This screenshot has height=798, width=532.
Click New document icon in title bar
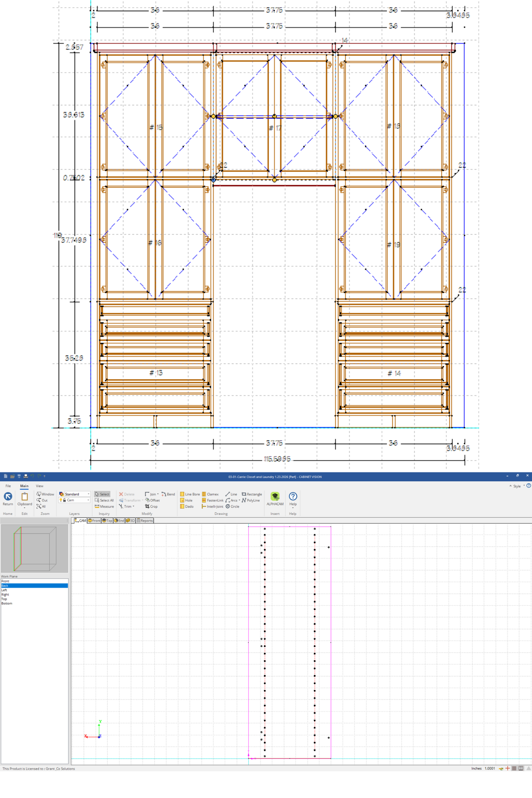click(x=6, y=476)
